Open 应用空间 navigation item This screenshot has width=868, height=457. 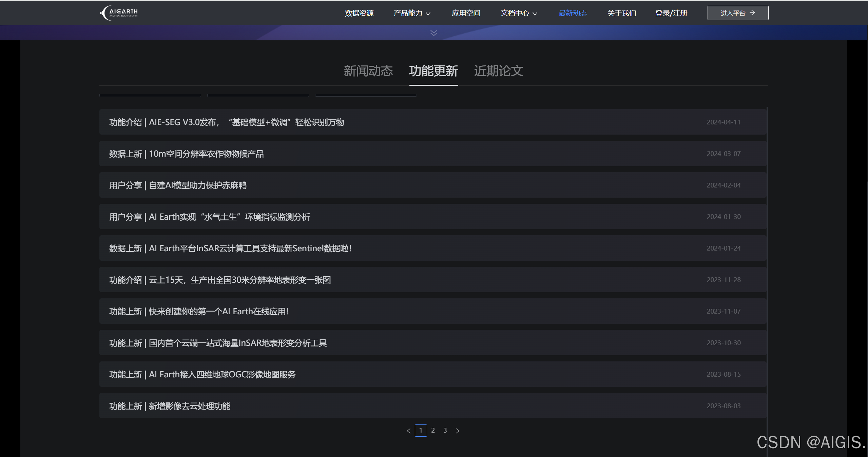466,13
